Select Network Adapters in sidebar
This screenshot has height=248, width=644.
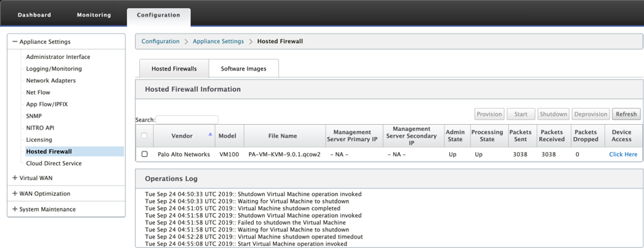[51, 80]
